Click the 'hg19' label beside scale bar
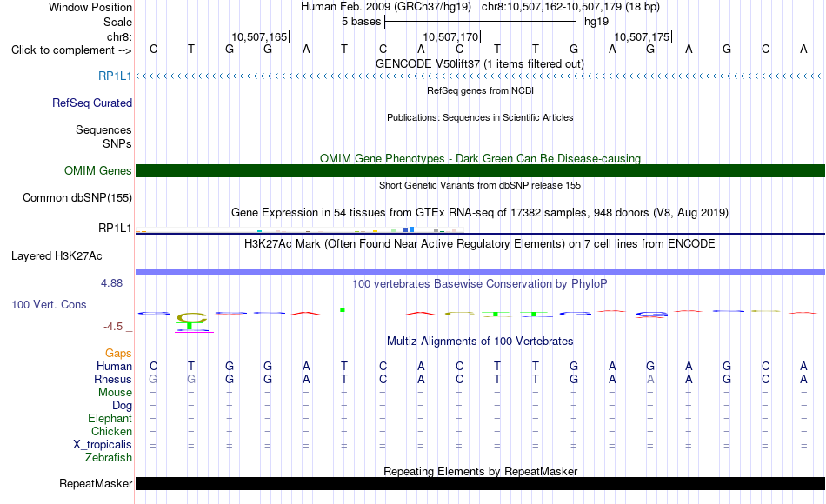The height and width of the screenshot is (504, 826). 596,22
